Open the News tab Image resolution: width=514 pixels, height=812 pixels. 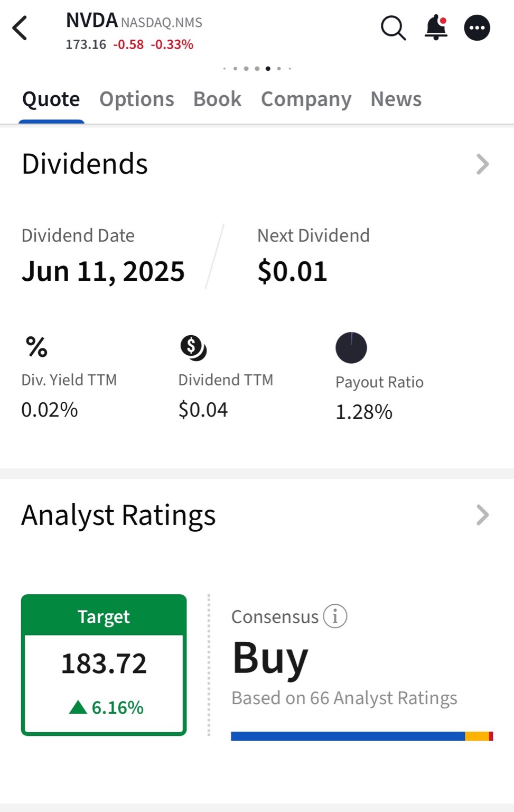coord(396,99)
